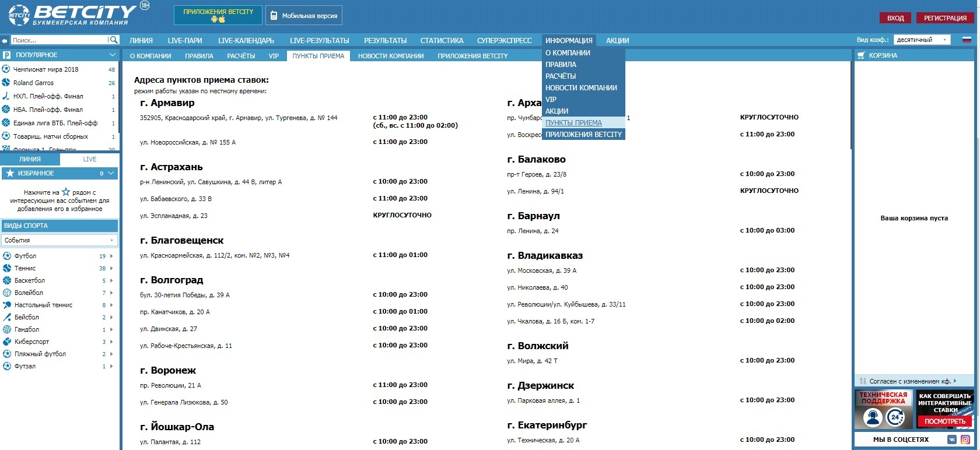Collapse the Избранное section chevron
980x450 pixels.
coord(111,173)
